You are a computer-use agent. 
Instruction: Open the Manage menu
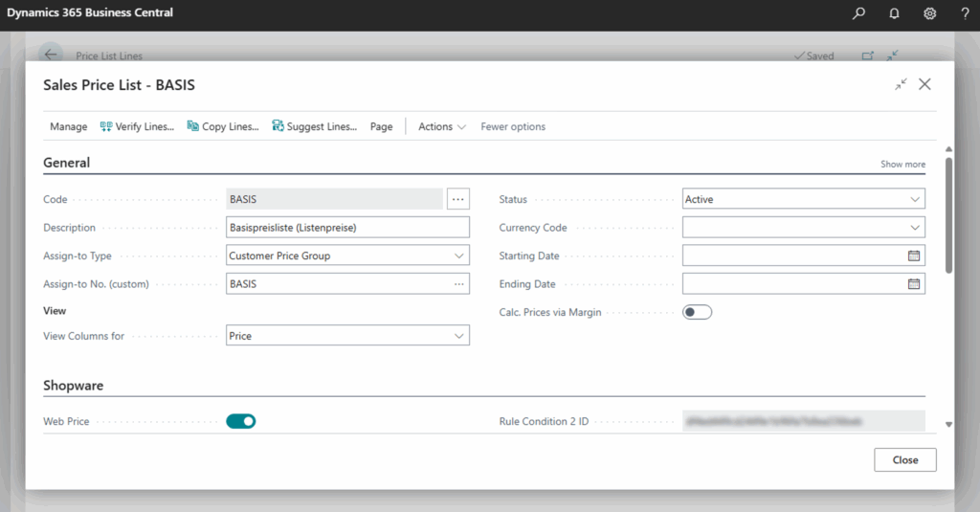pos(69,126)
